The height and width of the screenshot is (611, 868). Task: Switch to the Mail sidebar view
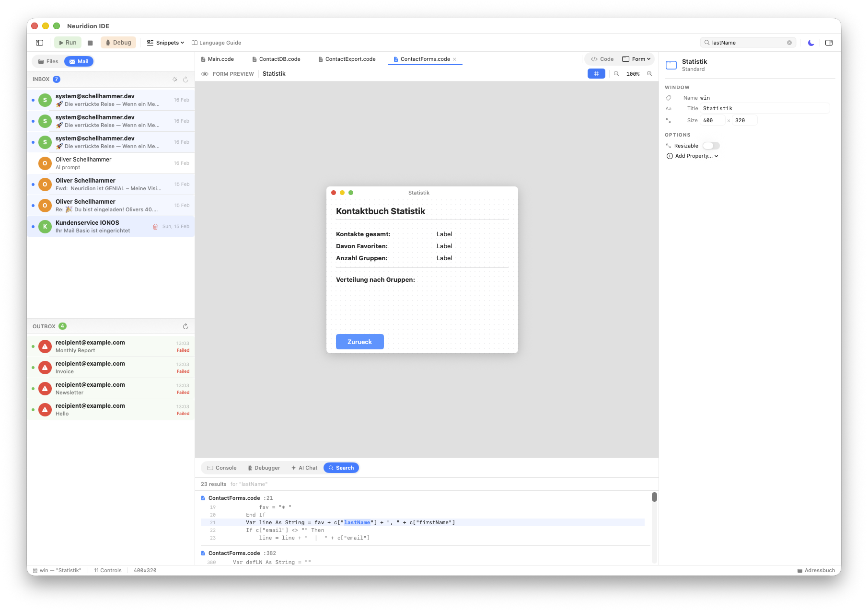[x=79, y=61]
